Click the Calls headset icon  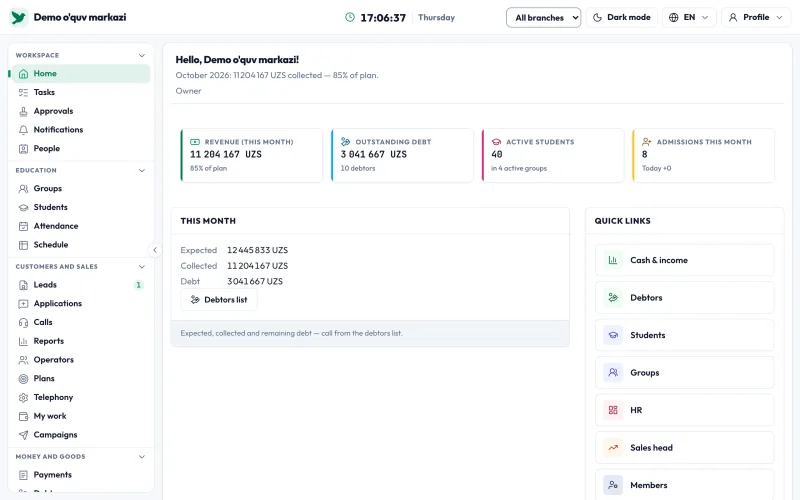pos(23,322)
